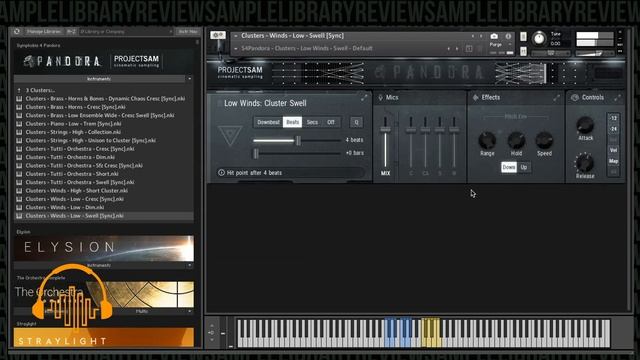This screenshot has height=360, width=640.
Task: Open the instrument snapshot camera icon
Action: [494, 36]
